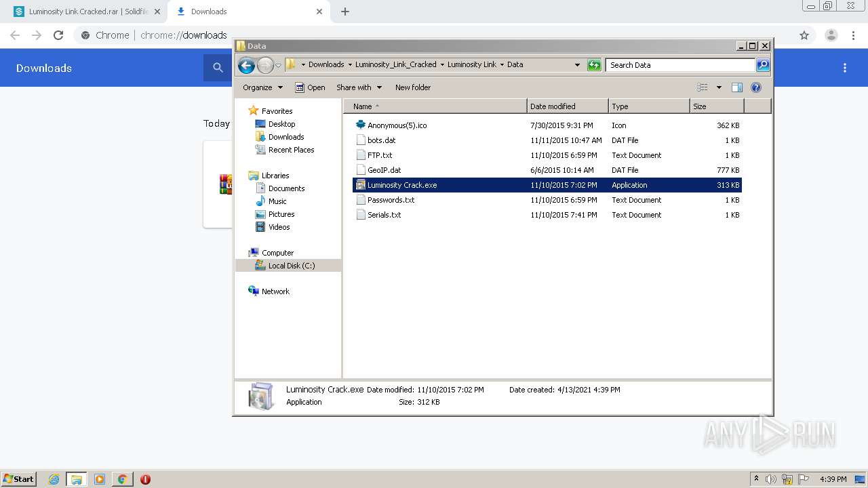Open the Start menu
868x488 pixels.
(x=18, y=479)
